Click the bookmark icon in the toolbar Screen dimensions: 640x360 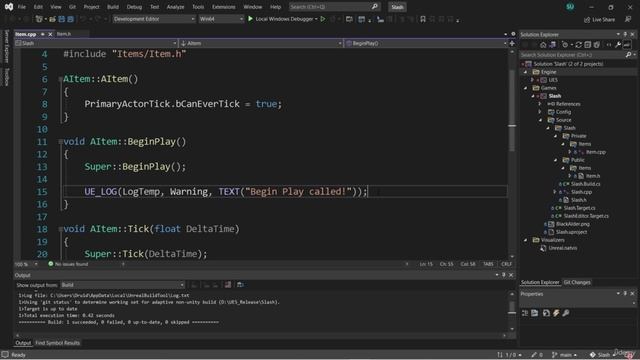pos(423,19)
